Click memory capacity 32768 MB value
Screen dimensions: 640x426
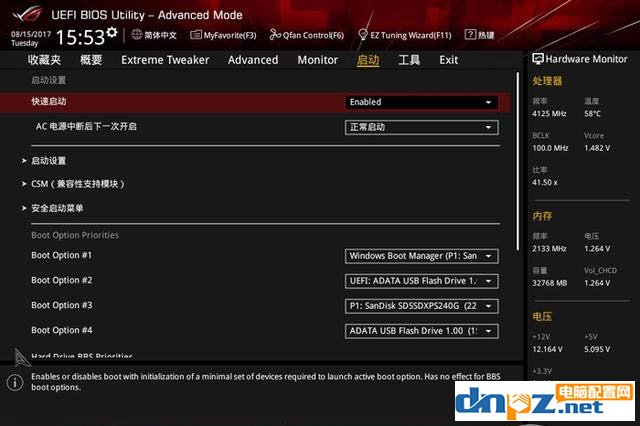click(x=549, y=283)
